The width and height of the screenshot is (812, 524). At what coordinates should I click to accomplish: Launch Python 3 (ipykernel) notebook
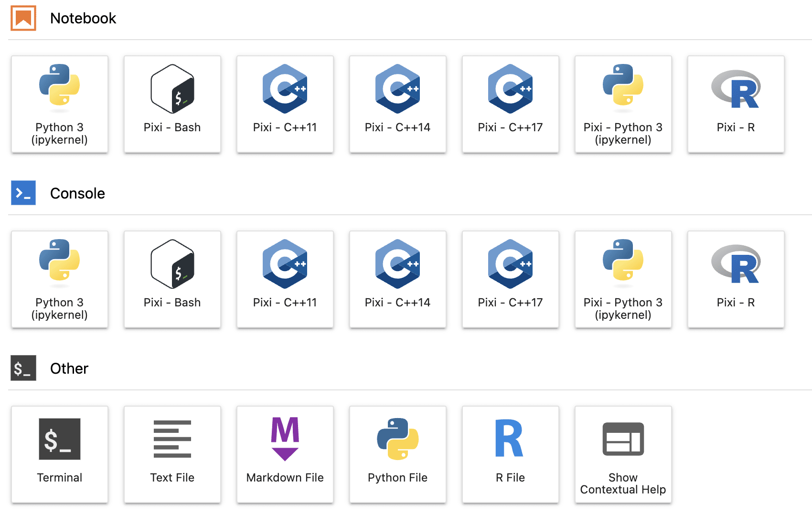[x=60, y=104]
